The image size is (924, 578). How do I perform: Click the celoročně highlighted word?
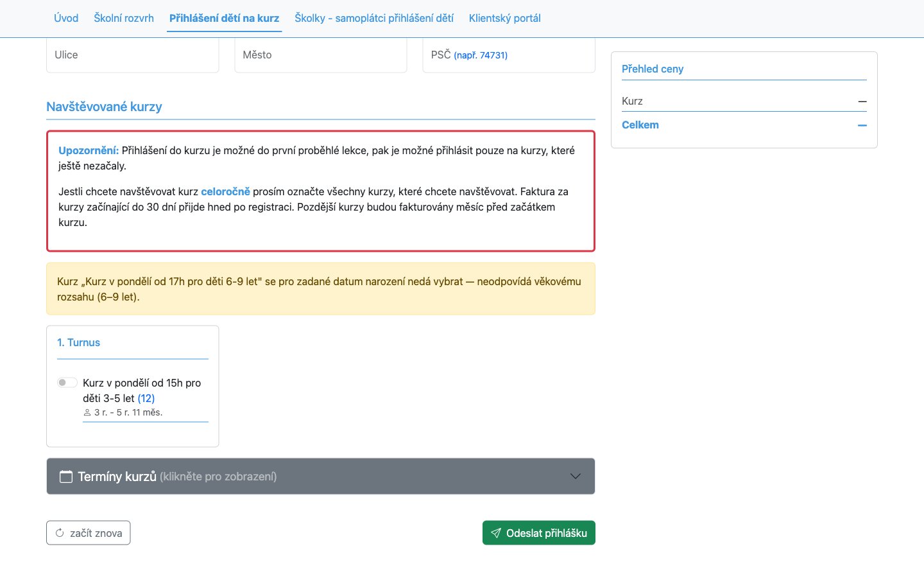pos(225,191)
